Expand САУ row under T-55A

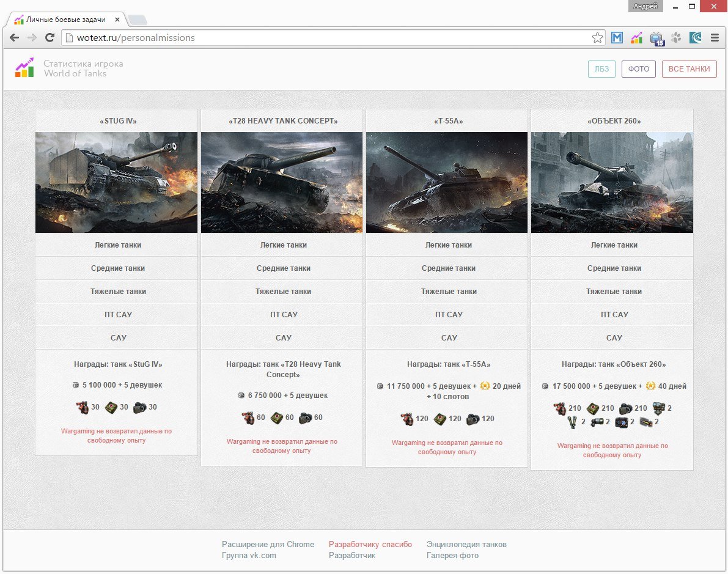tap(447, 337)
